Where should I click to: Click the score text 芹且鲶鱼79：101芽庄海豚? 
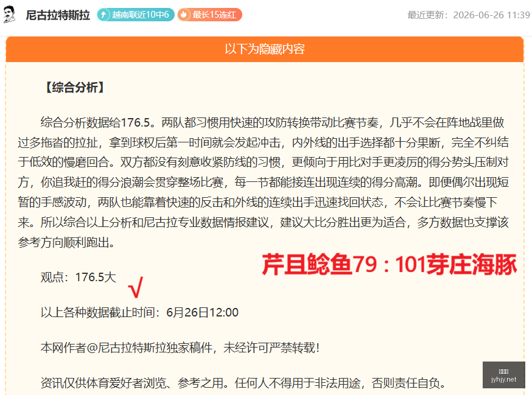pos(390,265)
